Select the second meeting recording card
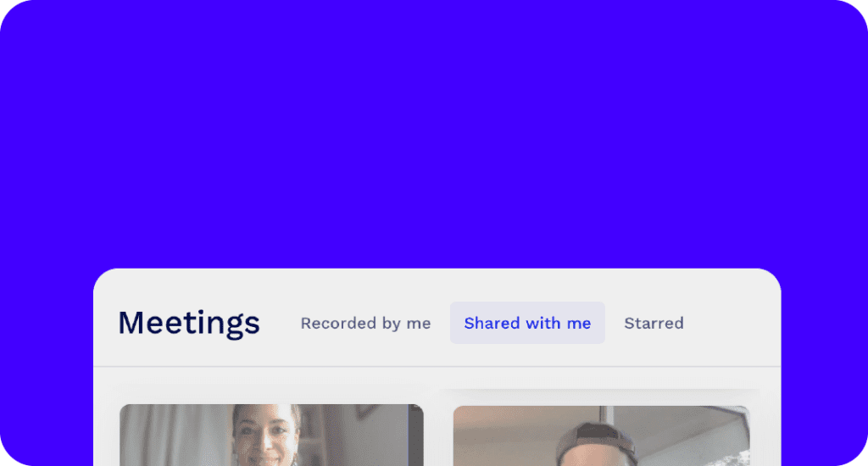This screenshot has width=868, height=466. pyautogui.click(x=601, y=436)
